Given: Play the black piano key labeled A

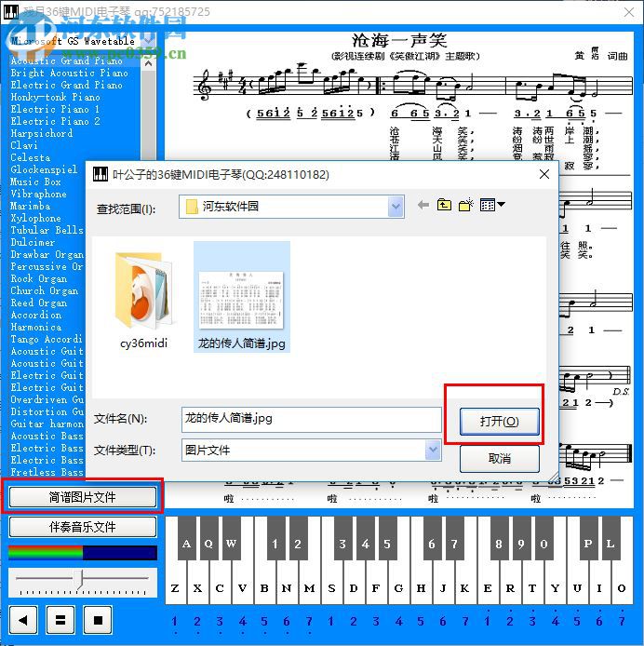Looking at the screenshot, I should coord(187,538).
